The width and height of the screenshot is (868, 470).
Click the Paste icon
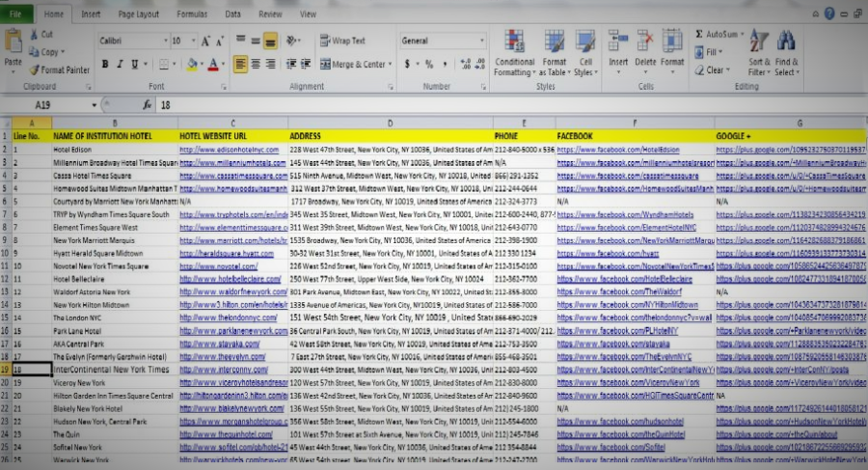click(13, 41)
